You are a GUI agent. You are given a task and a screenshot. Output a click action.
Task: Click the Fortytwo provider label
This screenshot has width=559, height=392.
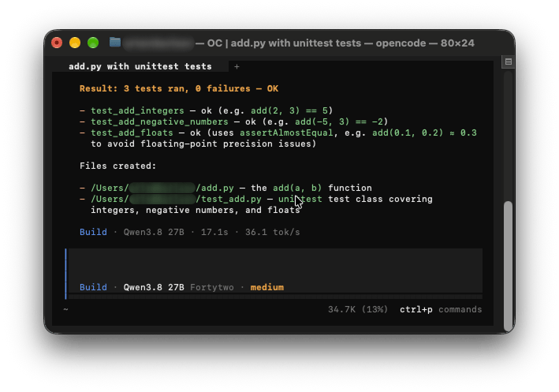tap(212, 287)
